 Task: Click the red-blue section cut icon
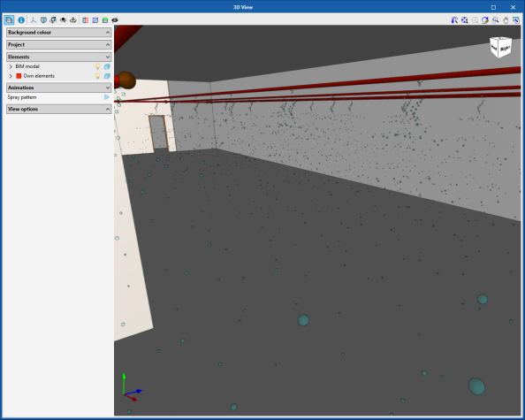(86, 20)
